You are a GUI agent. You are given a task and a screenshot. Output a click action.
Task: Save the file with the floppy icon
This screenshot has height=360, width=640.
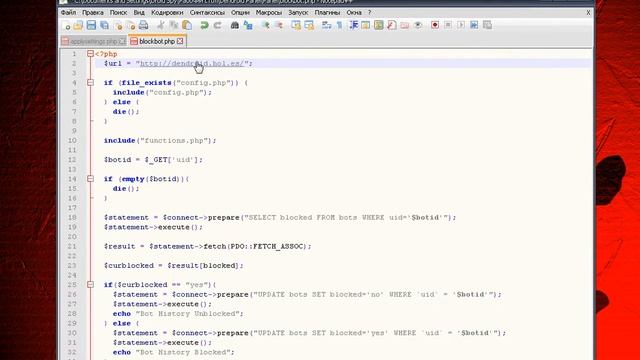pyautogui.click(x=91, y=25)
